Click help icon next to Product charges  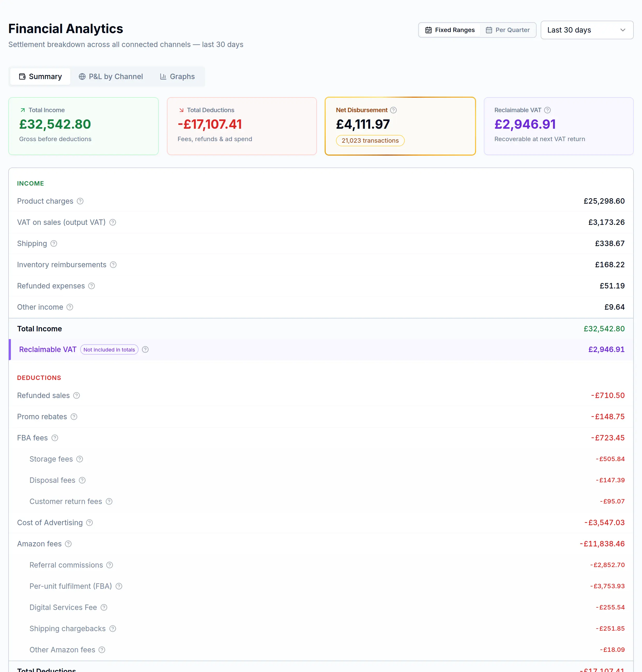pyautogui.click(x=80, y=201)
